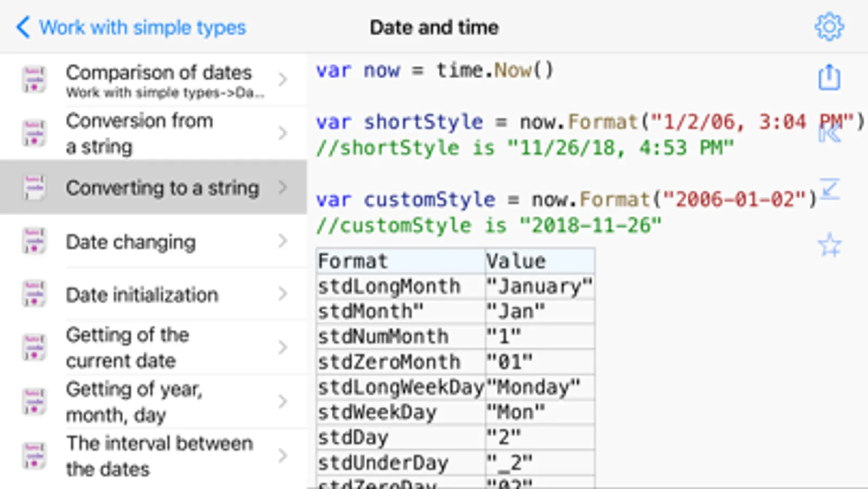
Task: Click the document icon beside Date initialization
Action: pyautogui.click(x=34, y=294)
